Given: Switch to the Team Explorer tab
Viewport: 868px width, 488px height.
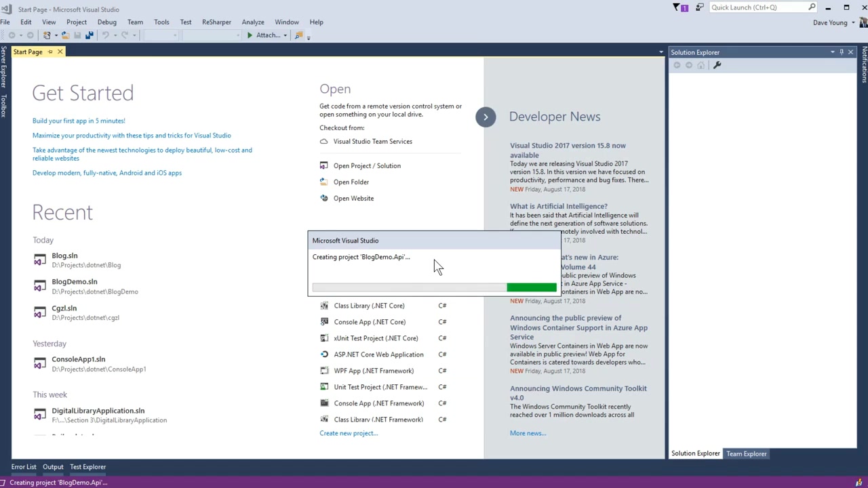Looking at the screenshot, I should tap(746, 453).
